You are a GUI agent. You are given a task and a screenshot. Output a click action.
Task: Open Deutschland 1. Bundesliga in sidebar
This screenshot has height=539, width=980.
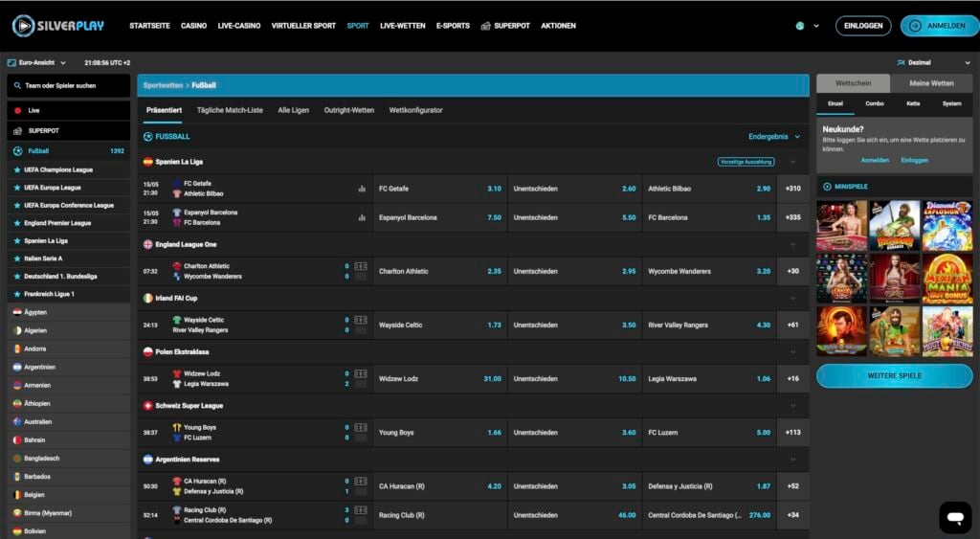[69, 277]
